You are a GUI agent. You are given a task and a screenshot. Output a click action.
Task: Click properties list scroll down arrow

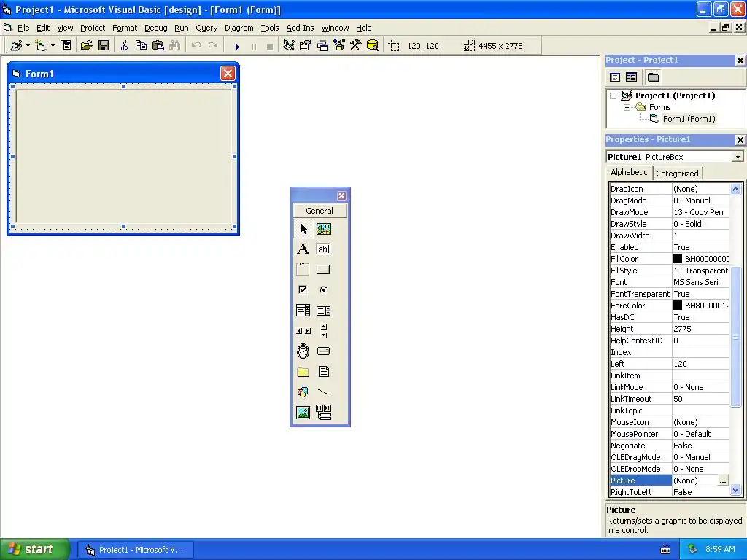[735, 489]
